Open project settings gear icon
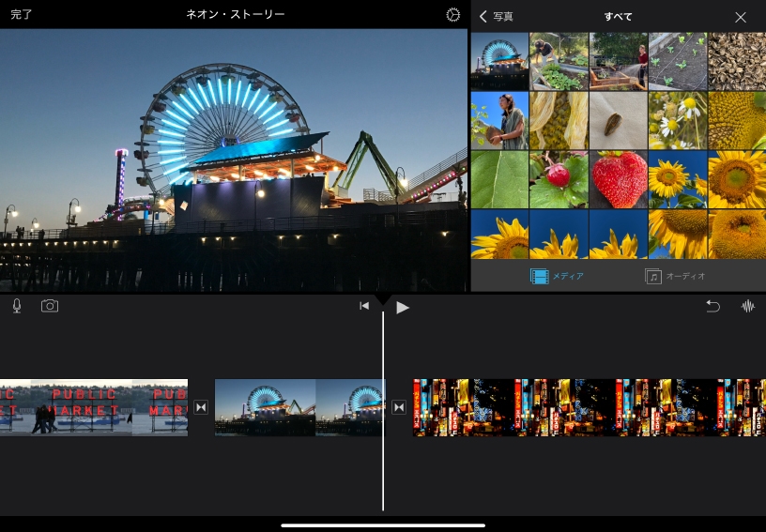The width and height of the screenshot is (766, 532). (453, 15)
